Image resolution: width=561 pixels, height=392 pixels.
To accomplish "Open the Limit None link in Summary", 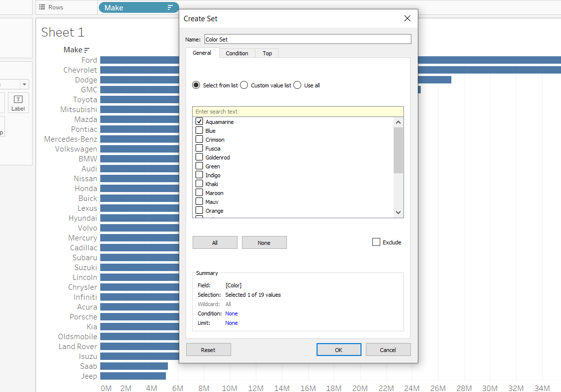I will [232, 323].
